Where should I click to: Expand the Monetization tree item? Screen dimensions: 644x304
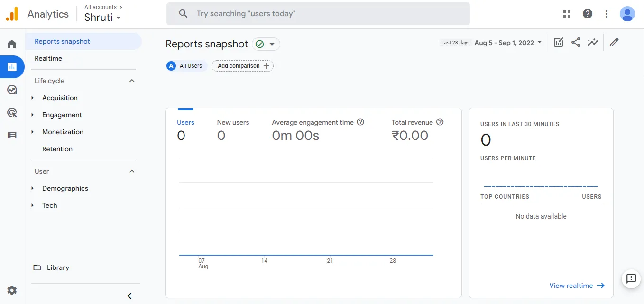pos(33,132)
